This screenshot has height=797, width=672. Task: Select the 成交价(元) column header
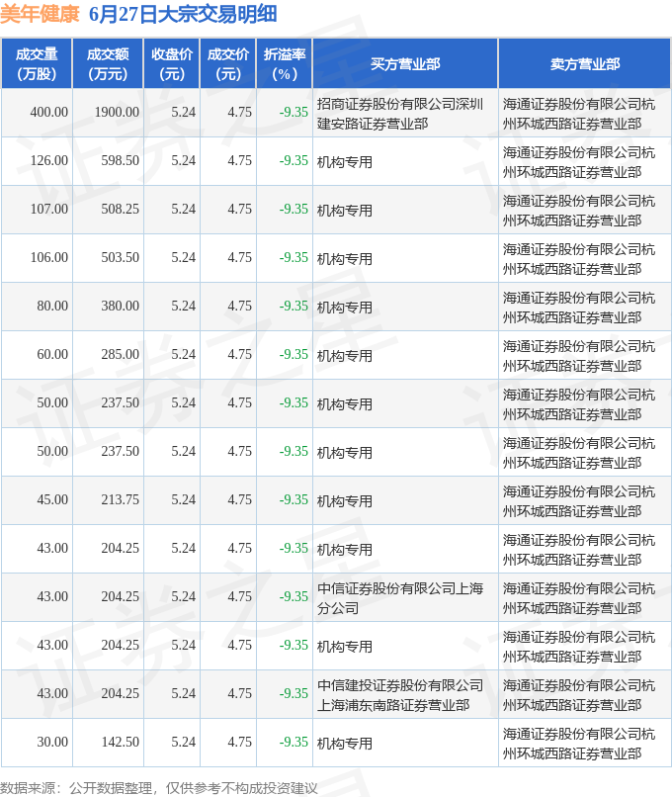point(228,64)
